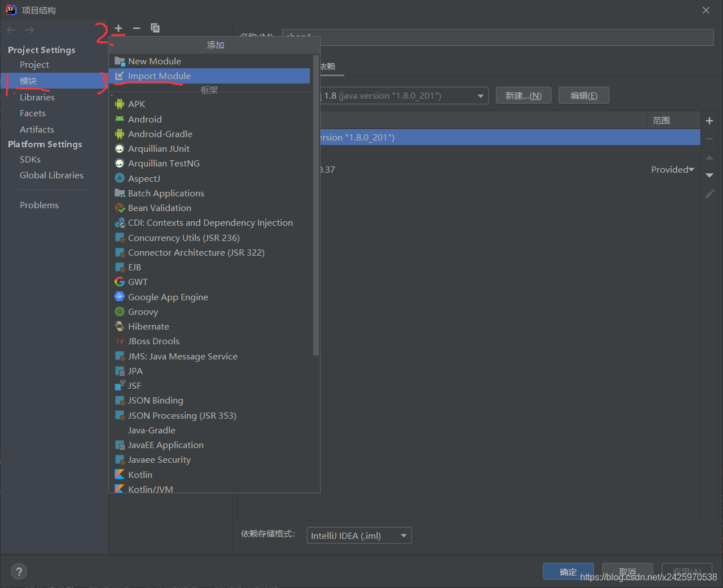
Task: Click the 新建...(N) button
Action: pos(523,95)
